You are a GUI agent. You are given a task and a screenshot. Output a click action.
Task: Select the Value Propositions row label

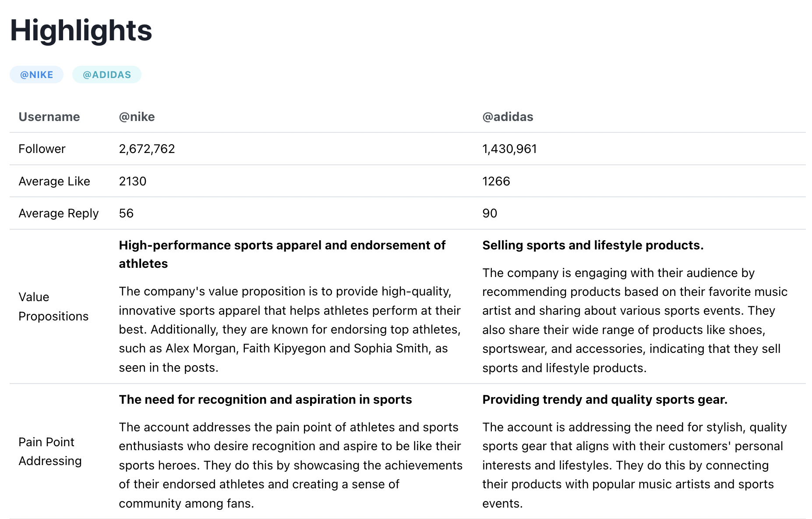click(53, 306)
